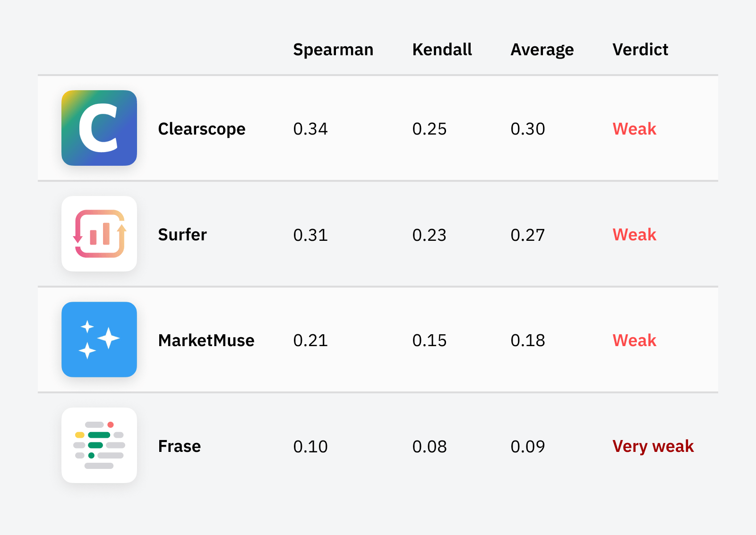Click the MarketMuse tool name
Screen dimensions: 756x535
pos(206,340)
